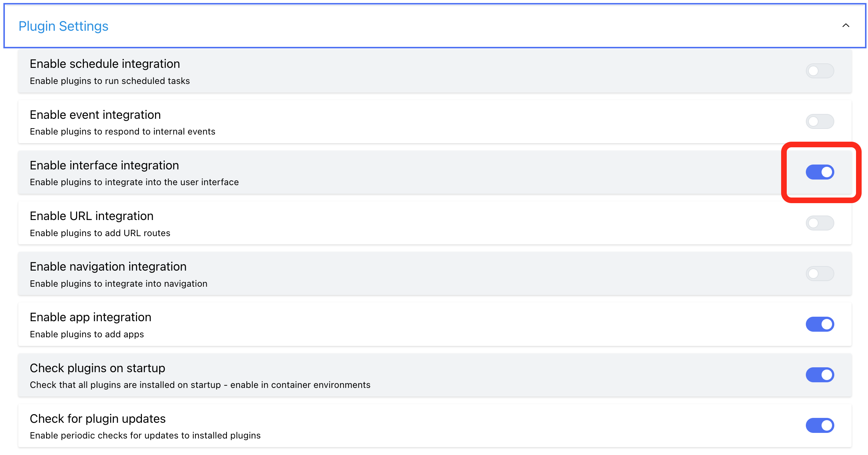Click the Check for plugin updates label

[98, 419]
